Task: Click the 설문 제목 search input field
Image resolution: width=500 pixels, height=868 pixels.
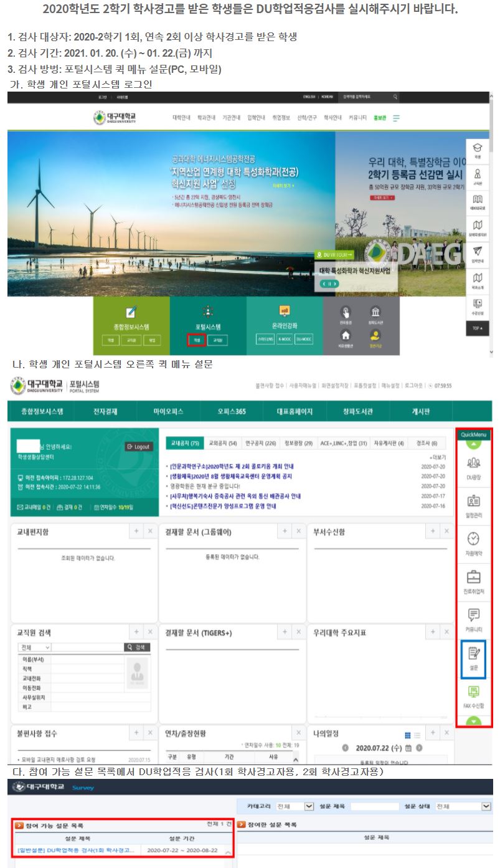Action: pos(374,806)
